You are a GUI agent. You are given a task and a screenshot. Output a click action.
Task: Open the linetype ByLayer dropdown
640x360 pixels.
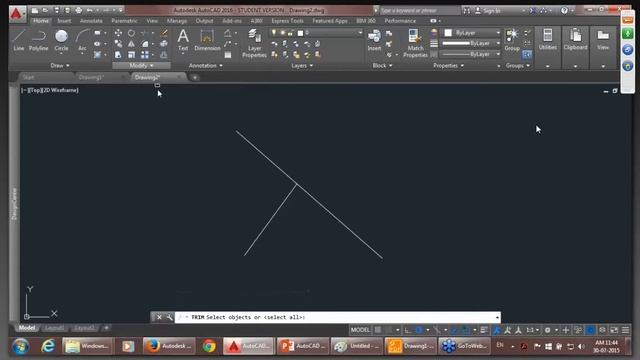pos(498,54)
